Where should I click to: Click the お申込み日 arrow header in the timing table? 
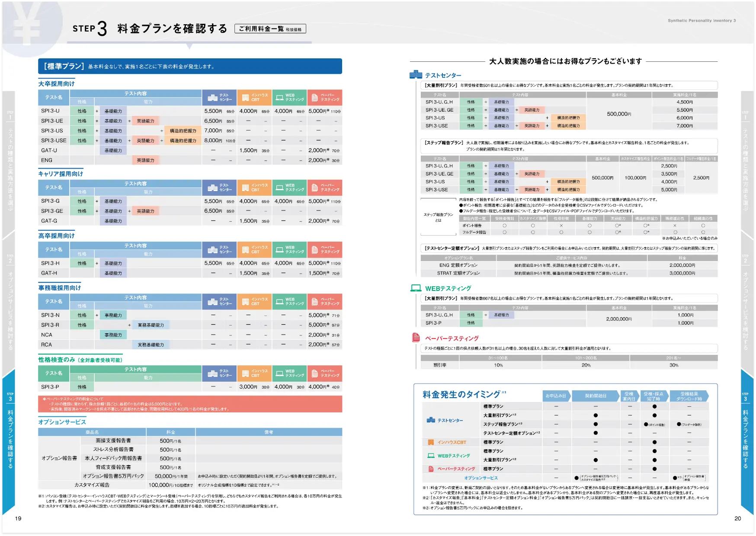pos(556,396)
